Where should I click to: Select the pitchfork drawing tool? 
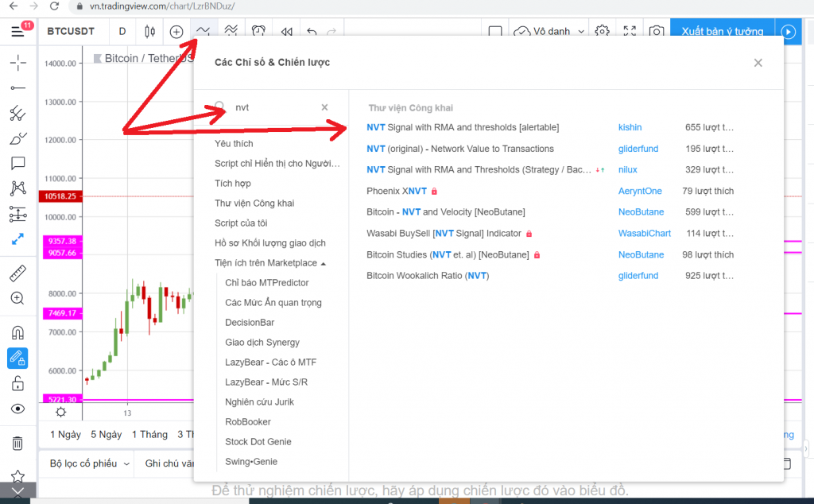pos(17,113)
